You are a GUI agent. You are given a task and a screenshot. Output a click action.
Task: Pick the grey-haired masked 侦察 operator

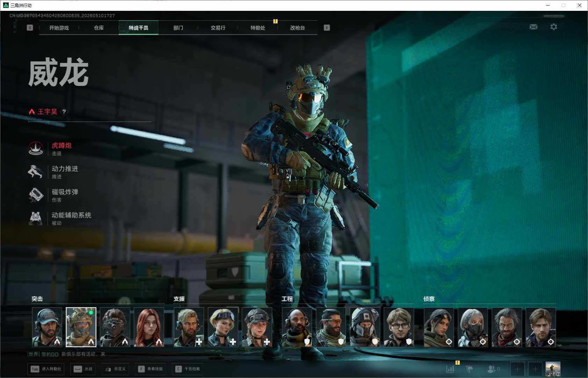[473, 327]
